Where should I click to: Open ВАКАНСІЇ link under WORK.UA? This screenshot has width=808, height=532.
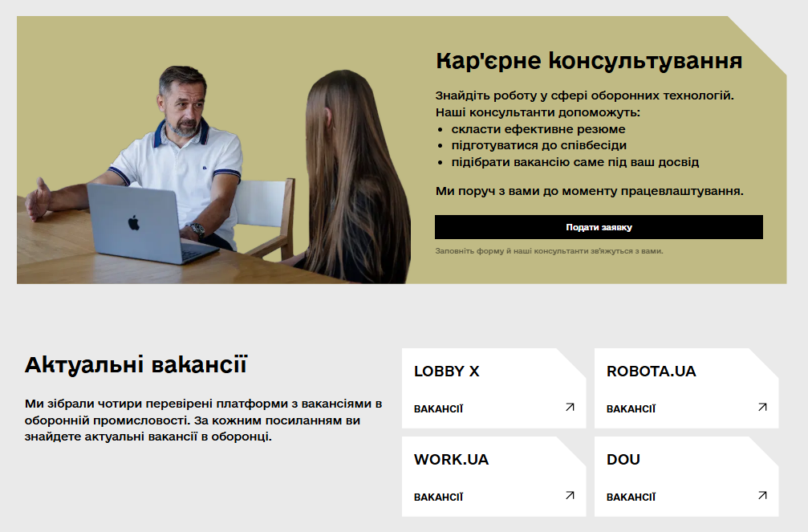tap(439, 497)
